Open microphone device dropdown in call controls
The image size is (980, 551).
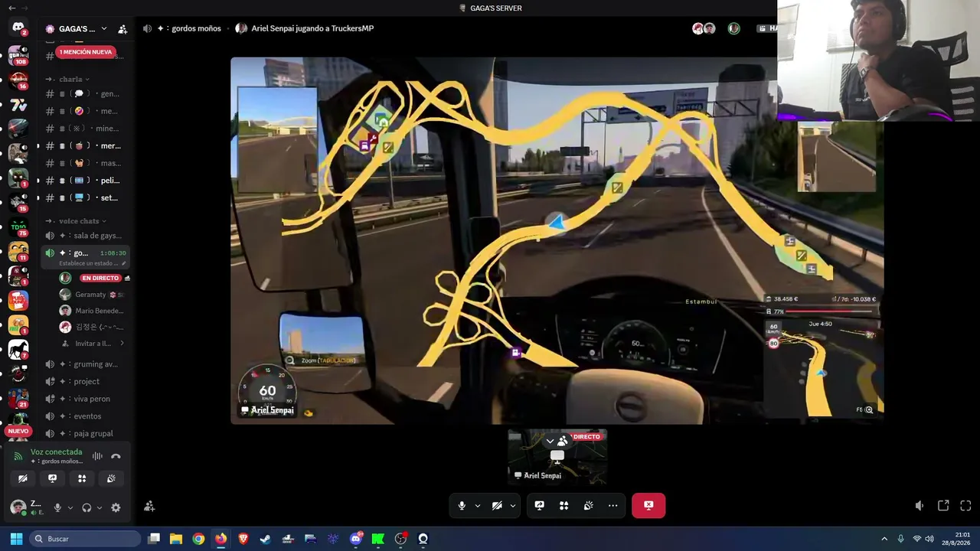(x=478, y=505)
